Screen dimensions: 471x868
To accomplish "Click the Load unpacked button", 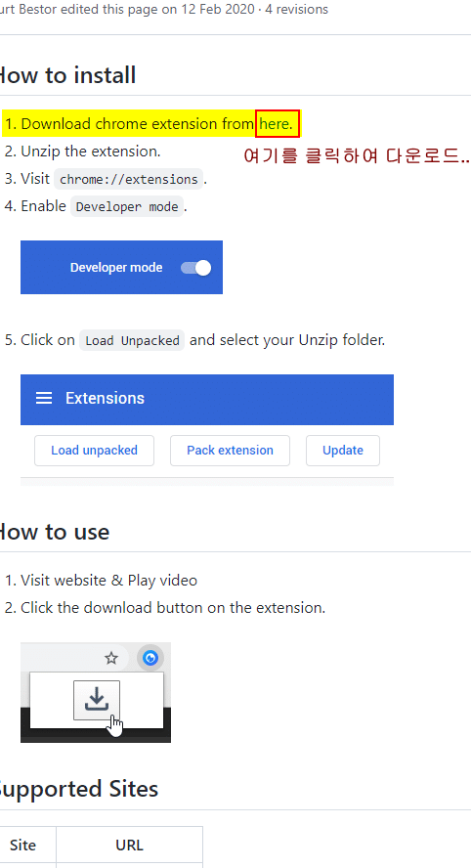I will (x=94, y=451).
